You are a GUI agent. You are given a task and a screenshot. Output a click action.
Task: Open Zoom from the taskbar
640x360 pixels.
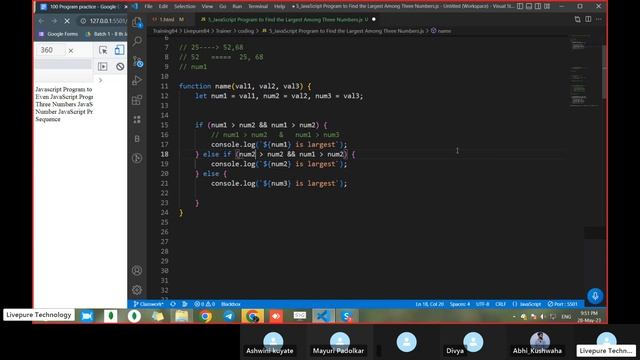coord(87,316)
